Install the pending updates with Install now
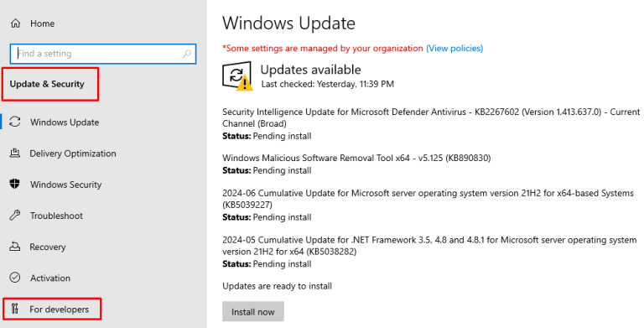Viewport: 644px width, 328px height. point(253,311)
